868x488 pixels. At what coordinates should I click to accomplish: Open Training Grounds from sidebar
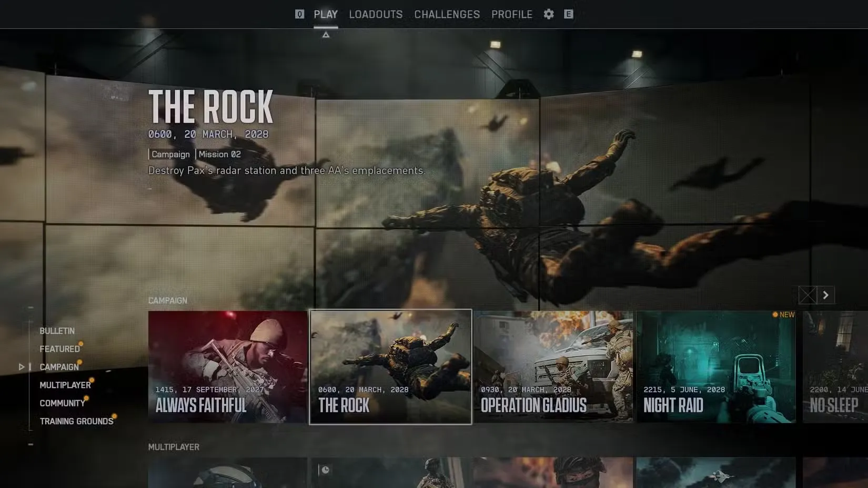pyautogui.click(x=76, y=421)
